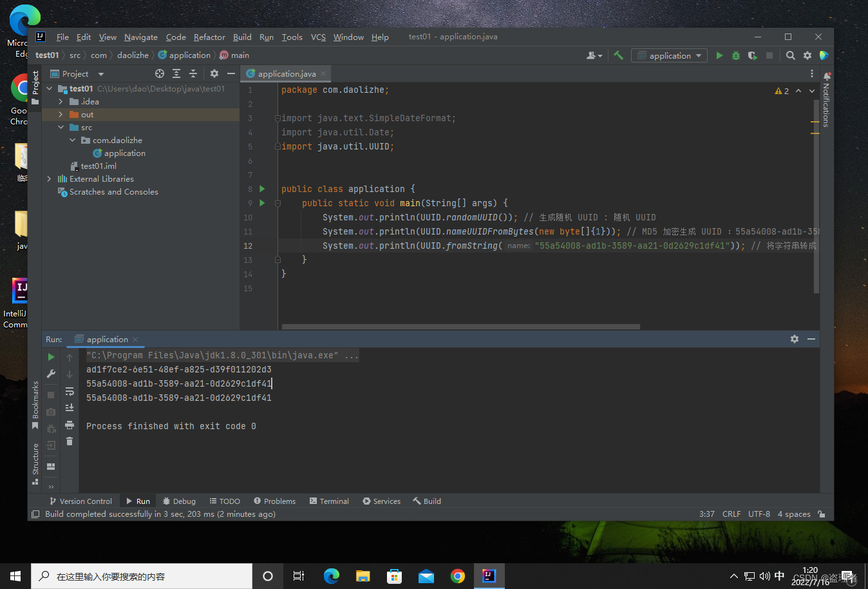The height and width of the screenshot is (589, 868).
Task: Click Windows taskbar search box
Action: pyautogui.click(x=142, y=576)
